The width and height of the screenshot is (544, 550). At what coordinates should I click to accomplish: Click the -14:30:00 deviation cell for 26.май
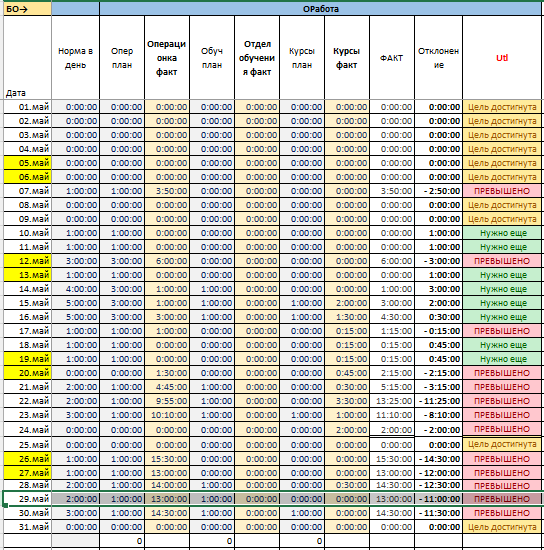tap(438, 459)
